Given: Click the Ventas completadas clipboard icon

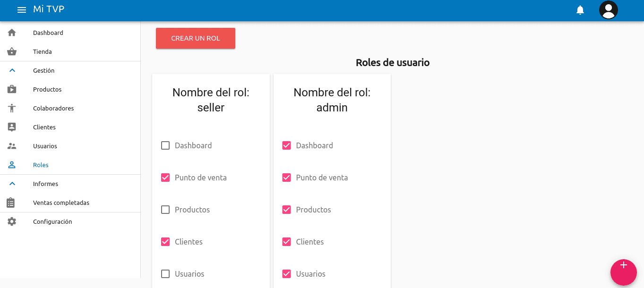Looking at the screenshot, I should tap(11, 203).
